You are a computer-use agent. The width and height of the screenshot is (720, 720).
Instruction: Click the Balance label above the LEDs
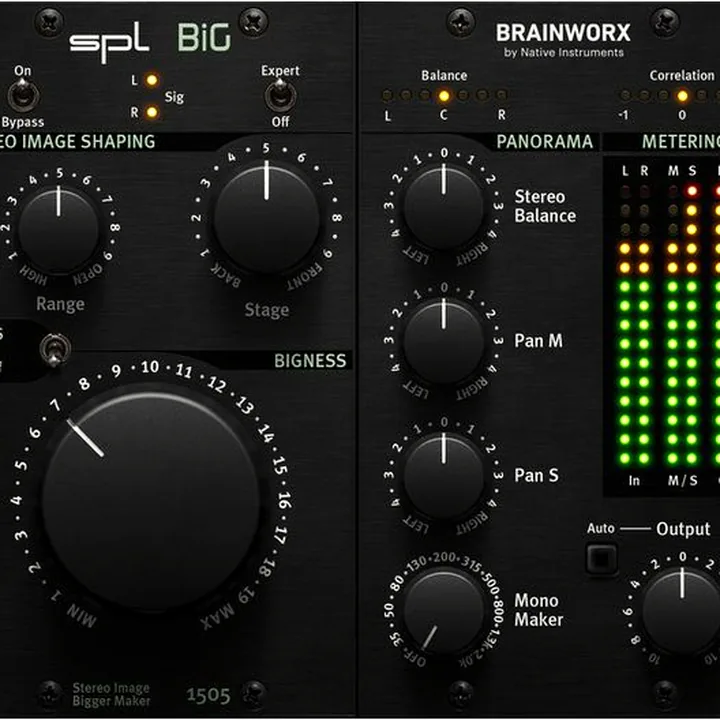(444, 75)
